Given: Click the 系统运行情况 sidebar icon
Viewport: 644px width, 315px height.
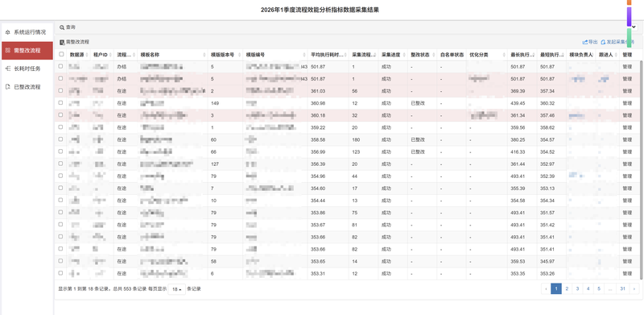Looking at the screenshot, I should point(8,32).
